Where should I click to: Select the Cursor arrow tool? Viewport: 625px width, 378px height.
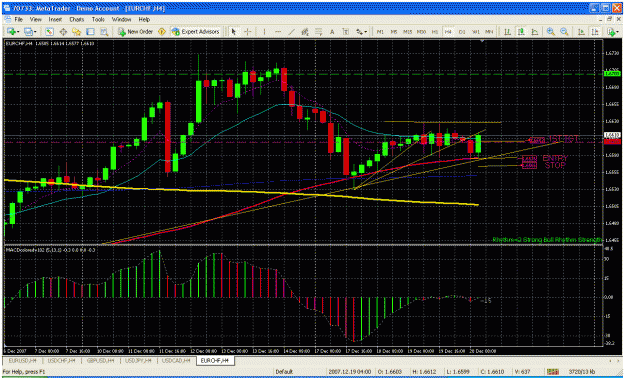[x=234, y=32]
